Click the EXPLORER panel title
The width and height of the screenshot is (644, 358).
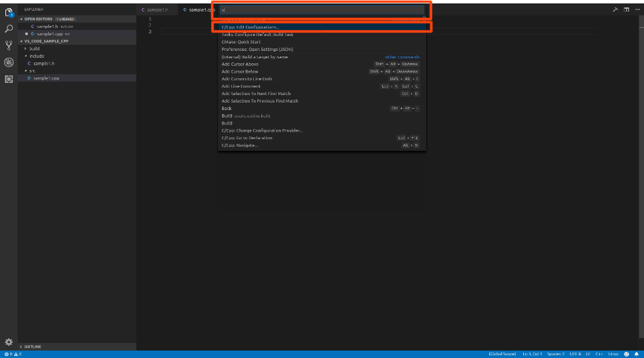click(34, 10)
